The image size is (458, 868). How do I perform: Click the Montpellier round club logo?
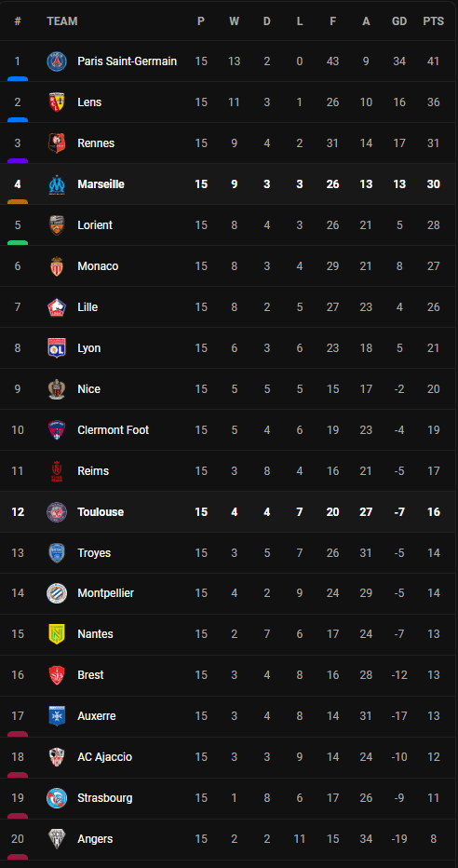pyautogui.click(x=57, y=593)
